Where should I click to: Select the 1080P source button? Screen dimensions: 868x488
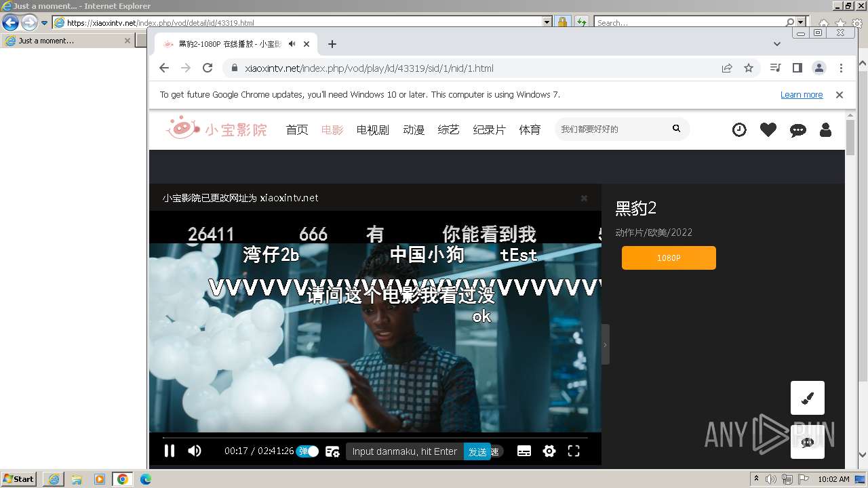(669, 258)
